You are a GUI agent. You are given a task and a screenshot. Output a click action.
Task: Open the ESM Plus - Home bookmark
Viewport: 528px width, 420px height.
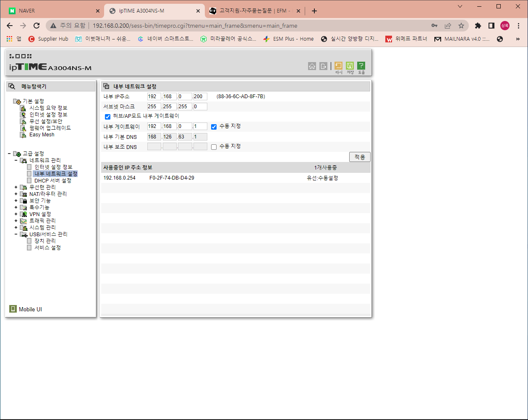pyautogui.click(x=288, y=39)
